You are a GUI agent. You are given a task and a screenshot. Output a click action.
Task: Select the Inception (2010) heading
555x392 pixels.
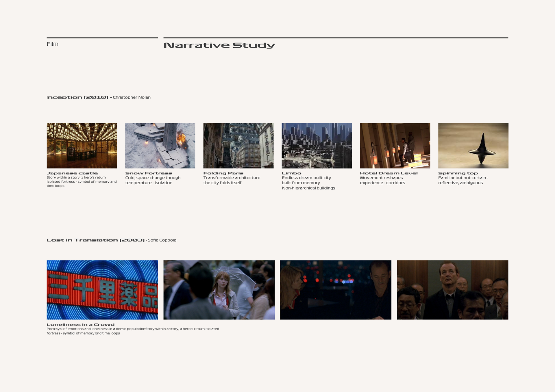click(x=77, y=97)
